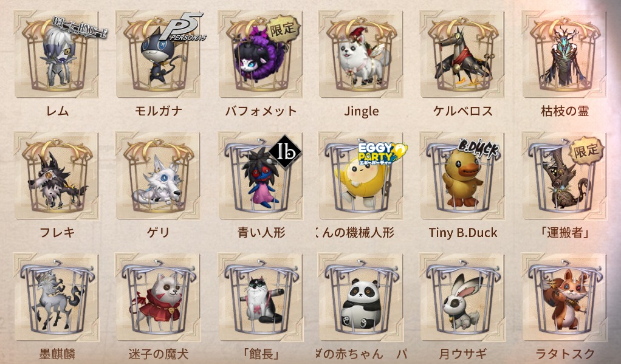This screenshot has height=364, width=621.
Task: Choose the Tiny B.Duck pet
Action: coord(462,176)
